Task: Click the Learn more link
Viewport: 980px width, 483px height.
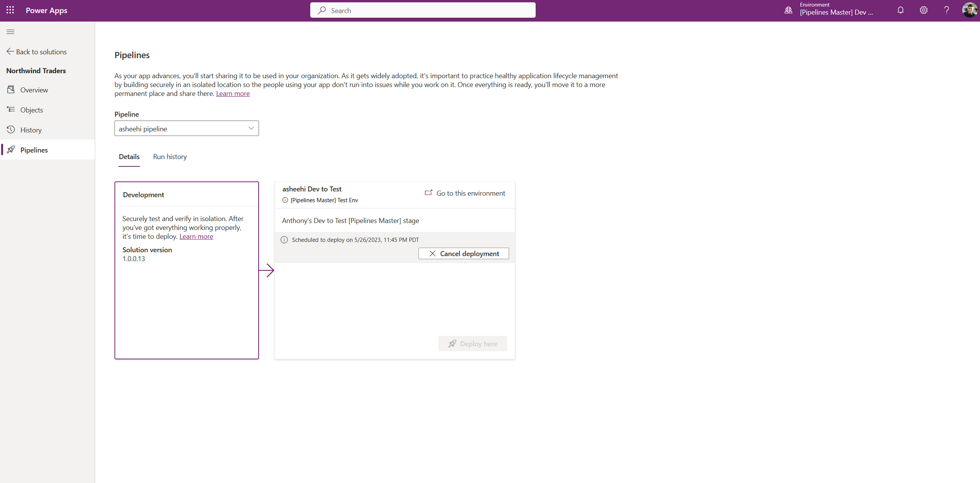Action: click(232, 93)
